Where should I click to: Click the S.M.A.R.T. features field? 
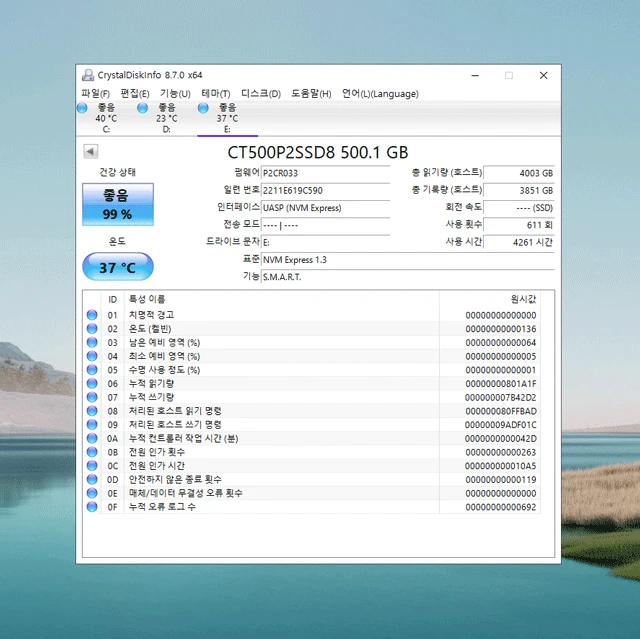tap(408, 277)
